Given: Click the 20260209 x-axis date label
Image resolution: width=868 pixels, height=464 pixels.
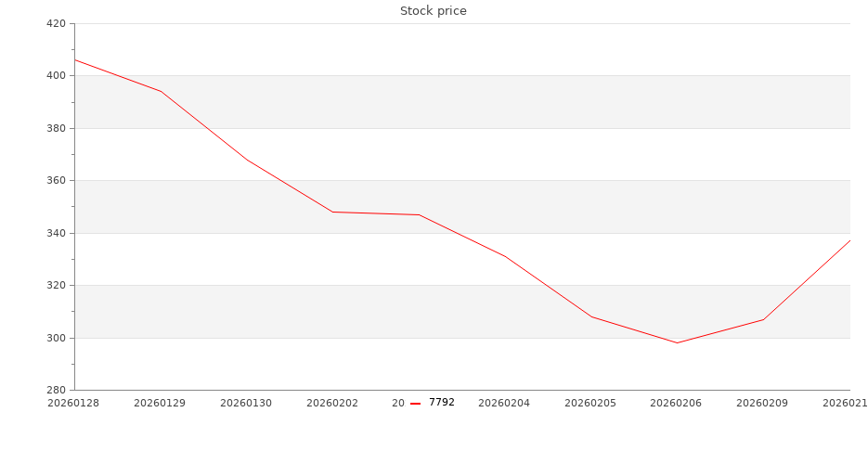Looking at the screenshot, I should (763, 403).
